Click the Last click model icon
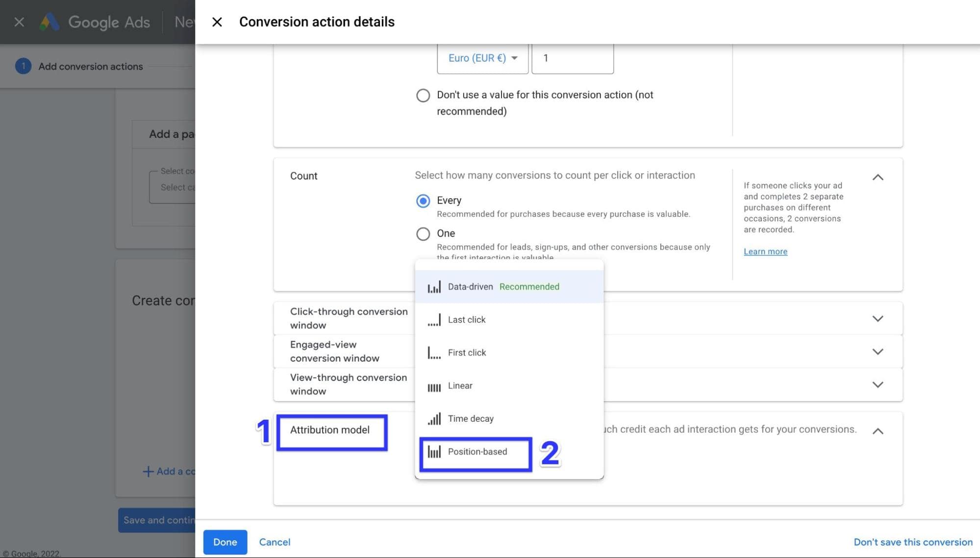This screenshot has height=558, width=980. coord(434,320)
